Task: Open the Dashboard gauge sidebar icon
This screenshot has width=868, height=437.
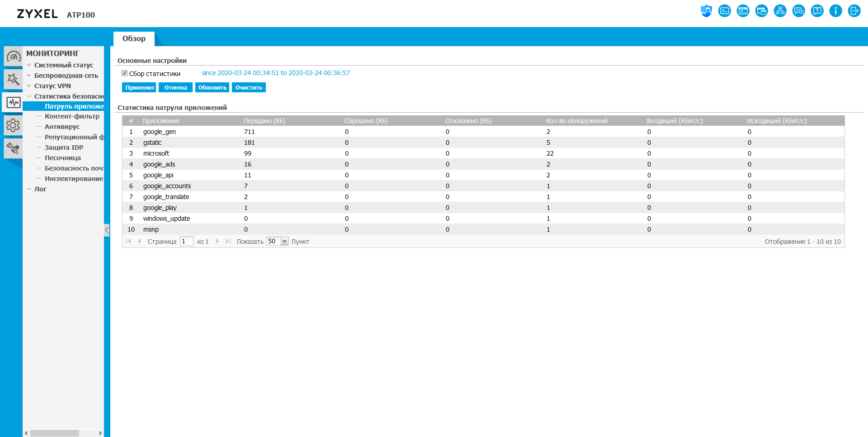Action: (13, 57)
